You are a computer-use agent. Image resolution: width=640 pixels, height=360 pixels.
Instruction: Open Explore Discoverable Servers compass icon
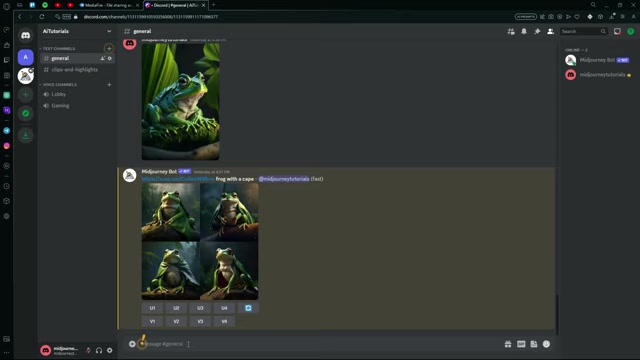(x=25, y=113)
